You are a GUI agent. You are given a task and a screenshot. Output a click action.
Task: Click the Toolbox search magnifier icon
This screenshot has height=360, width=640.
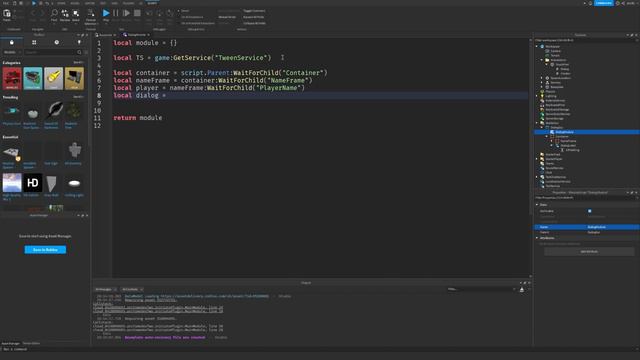point(79,52)
